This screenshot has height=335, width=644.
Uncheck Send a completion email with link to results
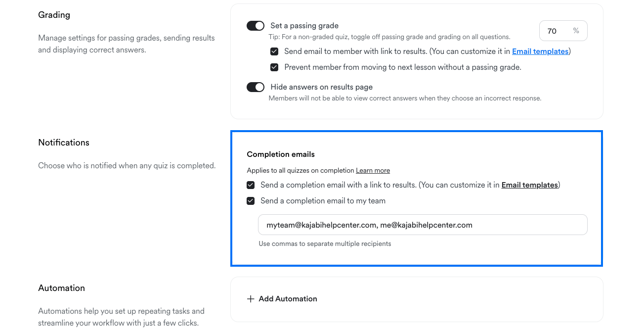click(x=251, y=185)
